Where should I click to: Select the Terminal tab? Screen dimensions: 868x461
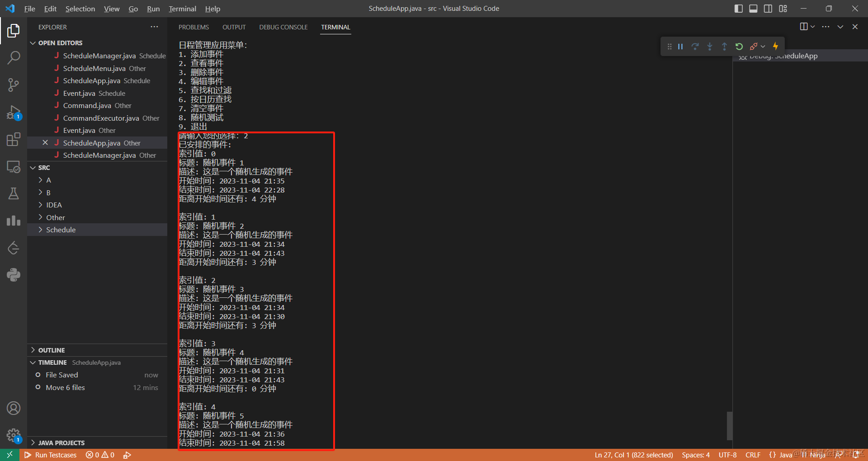(335, 27)
